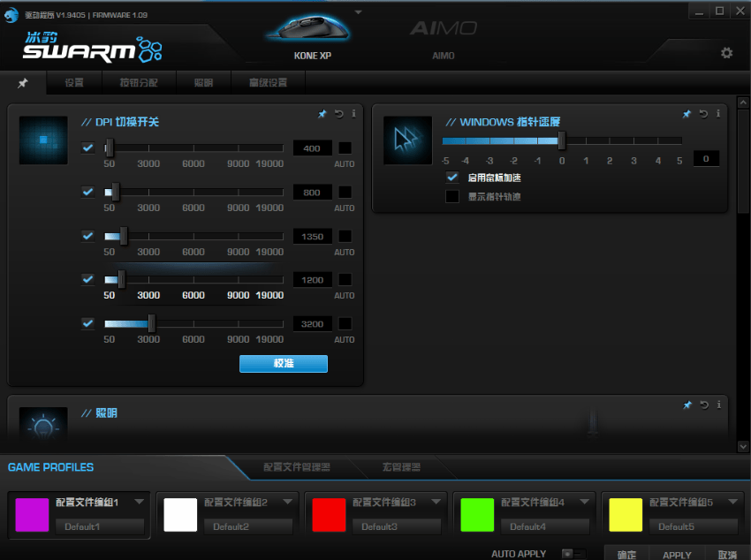Show info for DPI switch panel

[354, 113]
